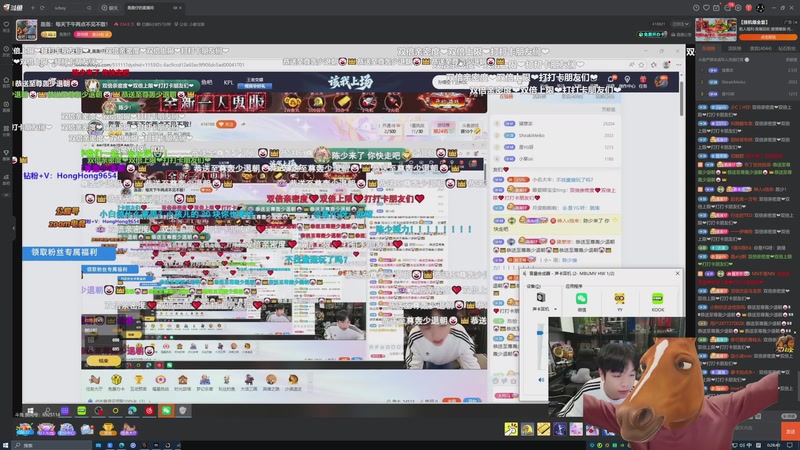The height and width of the screenshot is (450, 800).
Task: Close the volume mixer window
Action: point(677,273)
